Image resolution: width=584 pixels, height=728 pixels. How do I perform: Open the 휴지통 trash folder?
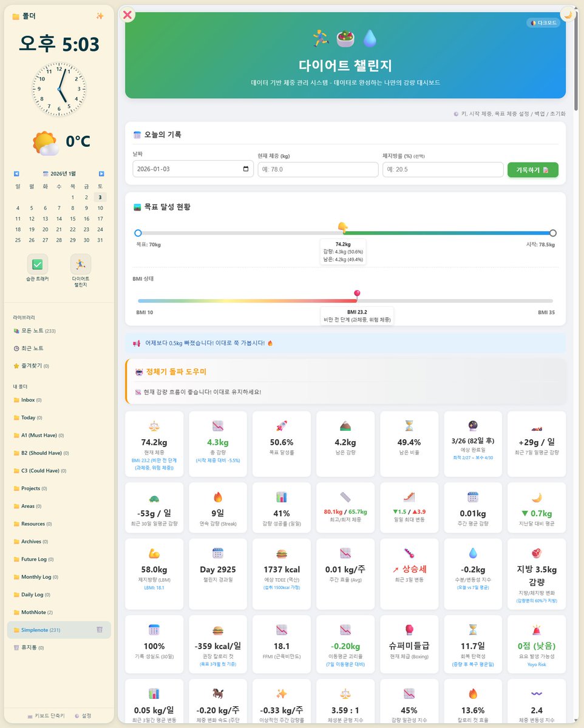(x=59, y=647)
